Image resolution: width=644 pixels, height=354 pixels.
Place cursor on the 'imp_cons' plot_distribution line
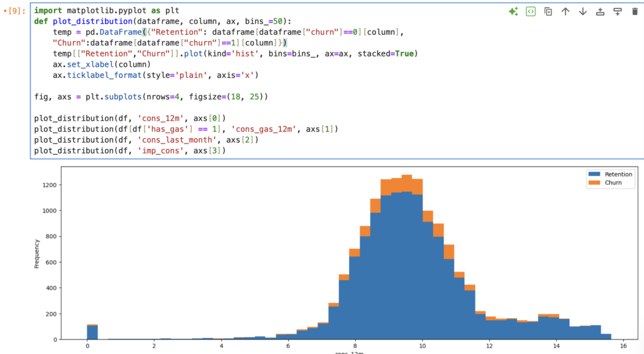click(129, 150)
